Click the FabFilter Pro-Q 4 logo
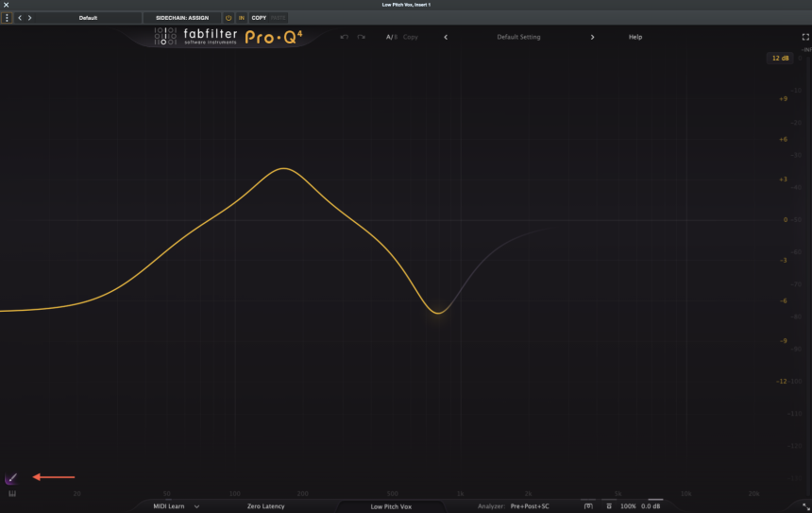 [228, 36]
